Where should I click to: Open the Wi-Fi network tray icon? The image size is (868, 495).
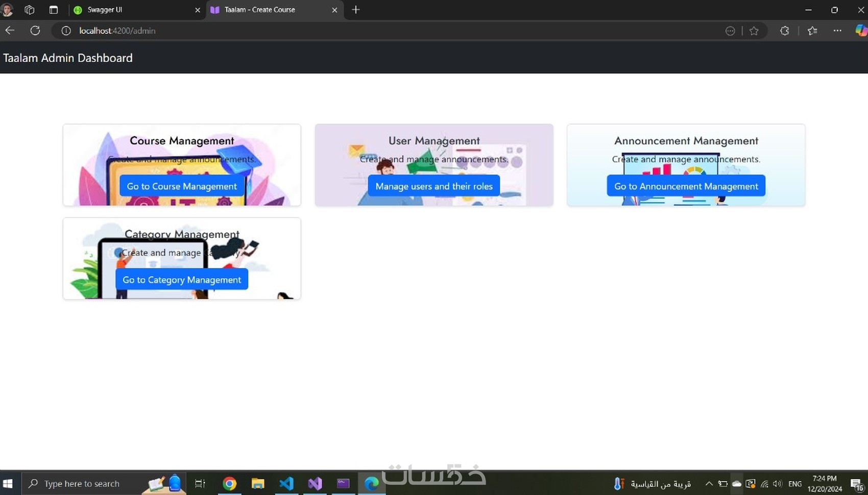click(x=764, y=483)
